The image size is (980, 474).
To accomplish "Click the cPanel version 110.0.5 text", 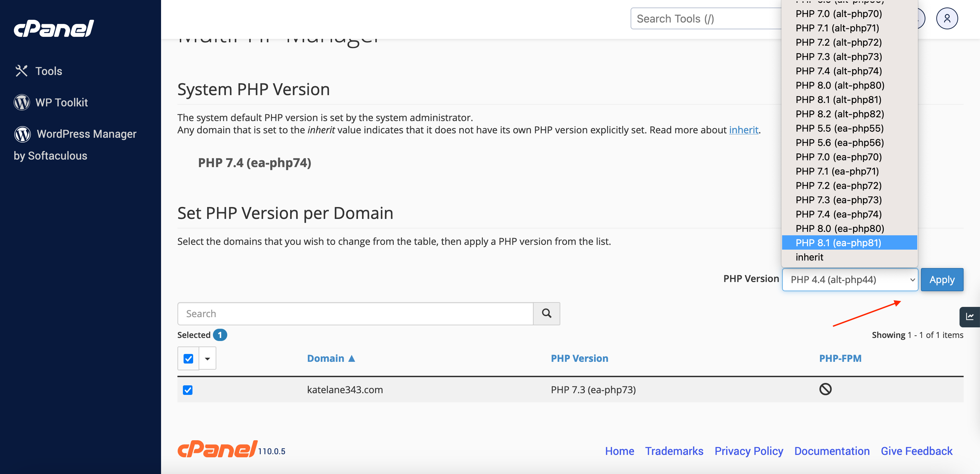I will 272,451.
